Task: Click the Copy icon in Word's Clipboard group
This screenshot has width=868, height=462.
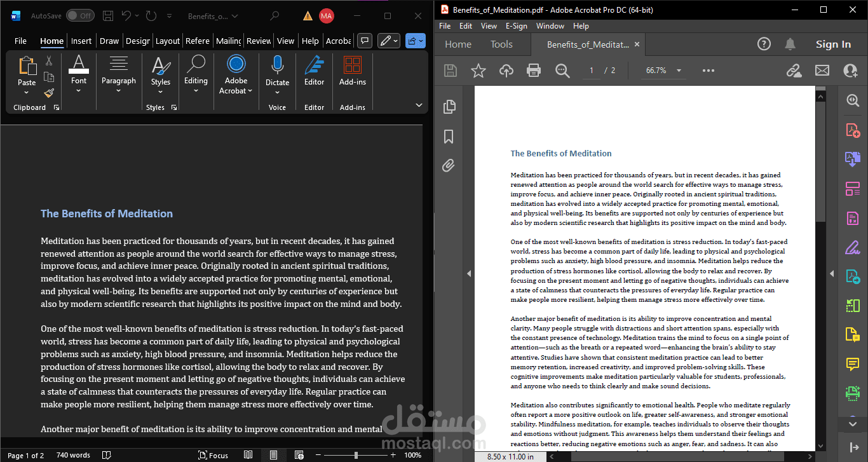Action: [x=49, y=77]
